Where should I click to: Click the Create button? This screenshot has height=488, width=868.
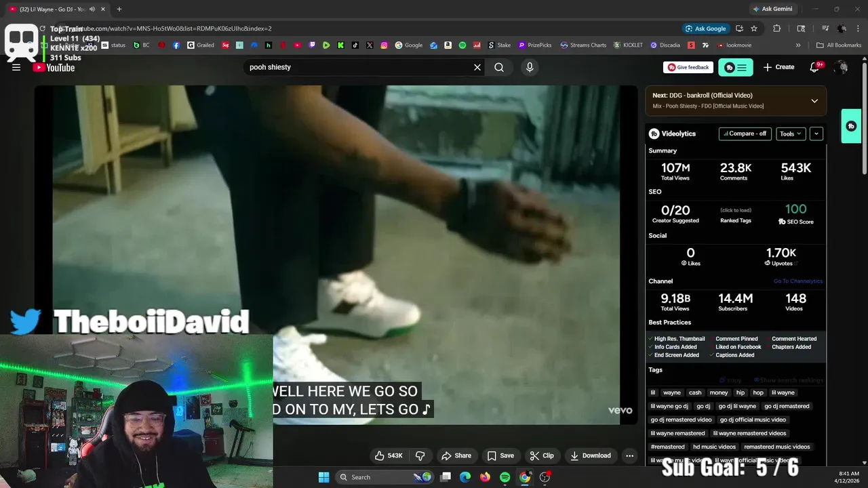[778, 67]
